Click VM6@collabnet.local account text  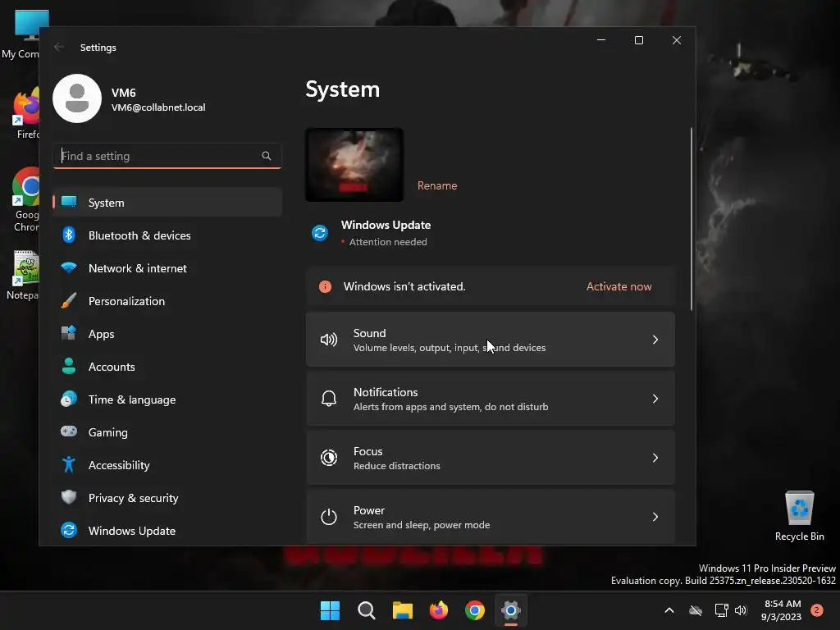(158, 107)
